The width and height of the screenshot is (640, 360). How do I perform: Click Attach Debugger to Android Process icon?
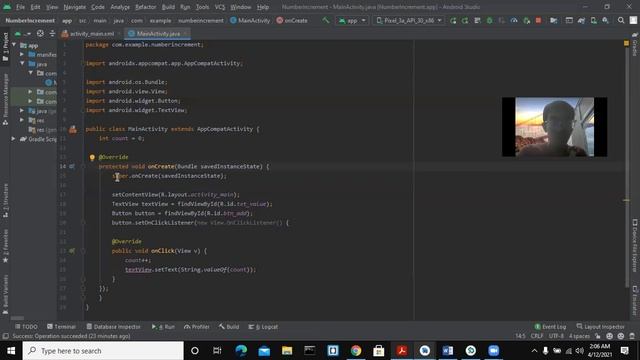(x=527, y=20)
